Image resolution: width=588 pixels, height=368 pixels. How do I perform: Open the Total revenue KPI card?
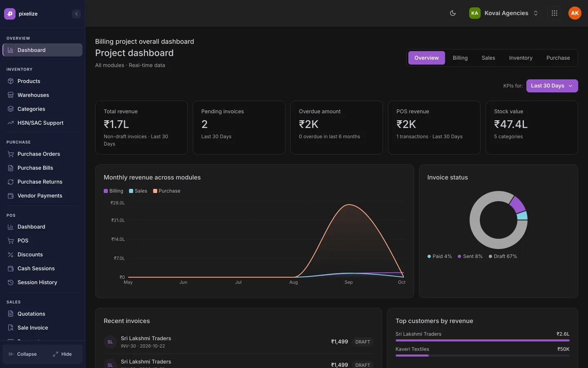141,128
